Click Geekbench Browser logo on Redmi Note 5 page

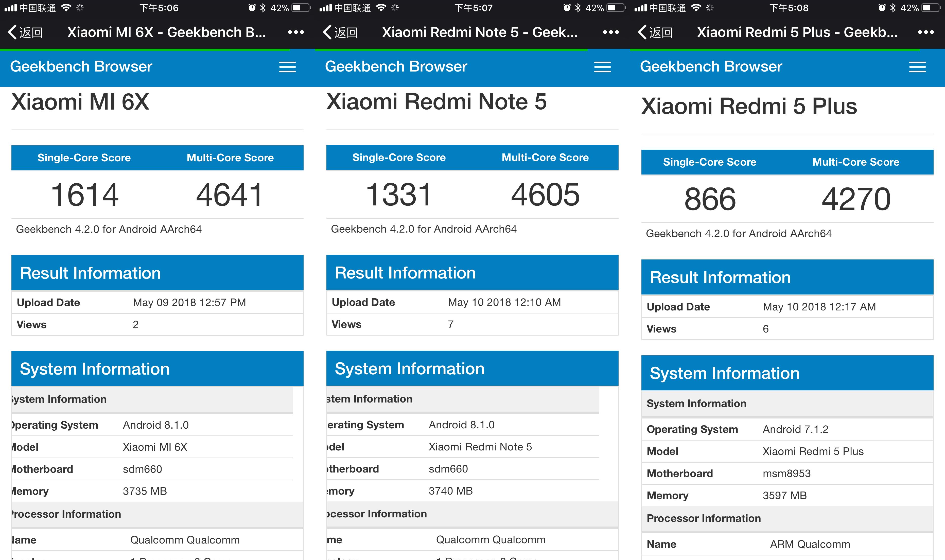pyautogui.click(x=396, y=66)
